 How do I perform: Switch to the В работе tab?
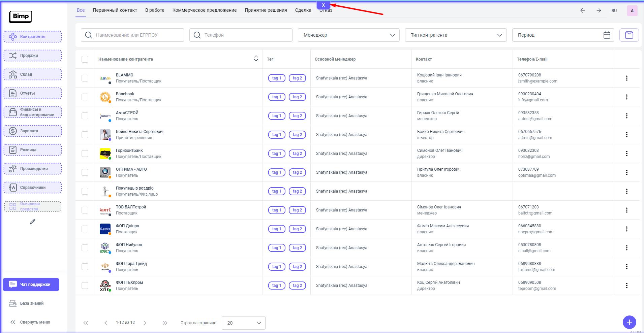click(x=155, y=10)
